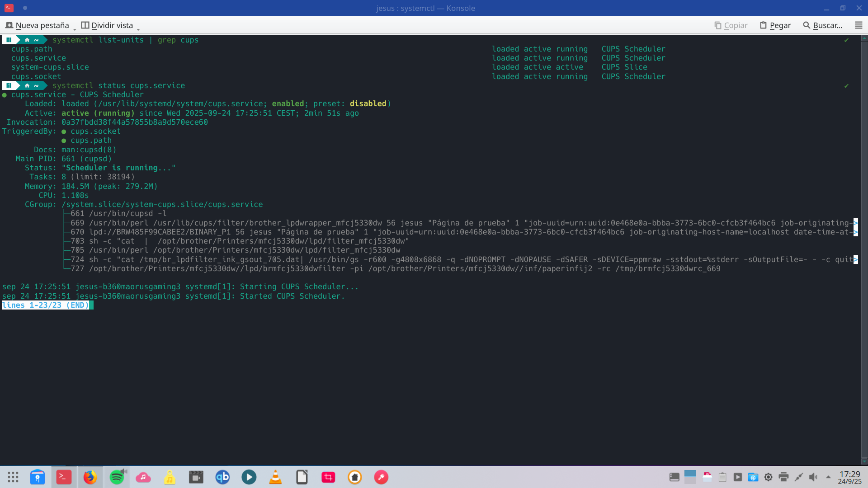Click Dividir vista split view button
The height and width of the screenshot is (488, 868).
[x=107, y=25]
